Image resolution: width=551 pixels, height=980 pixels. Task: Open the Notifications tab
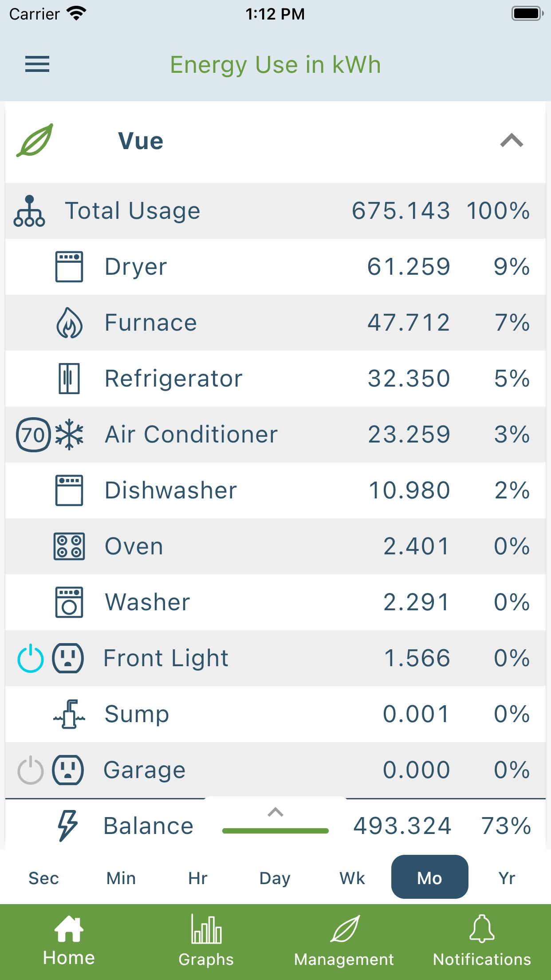pyautogui.click(x=482, y=940)
